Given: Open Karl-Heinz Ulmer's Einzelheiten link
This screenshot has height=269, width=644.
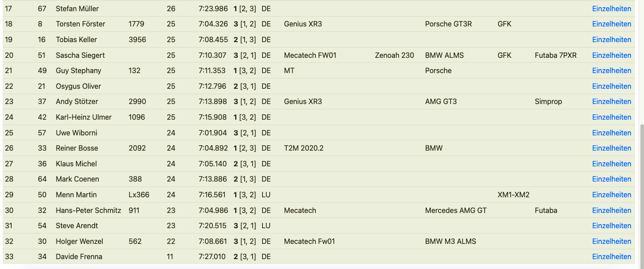Looking at the screenshot, I should [611, 117].
